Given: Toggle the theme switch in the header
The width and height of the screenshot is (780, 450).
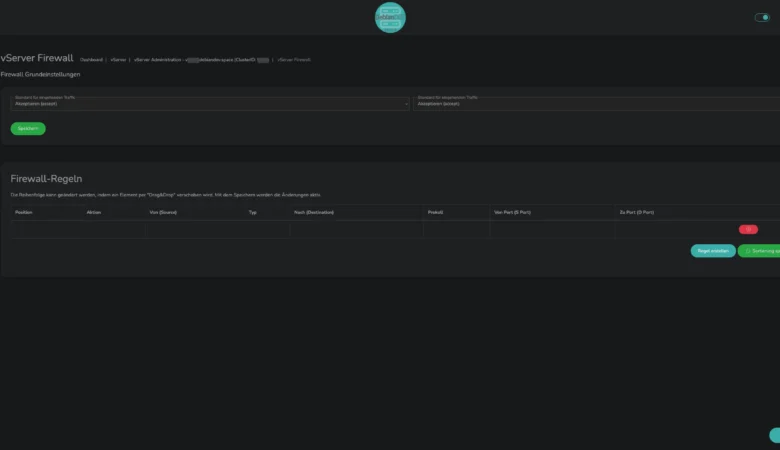Looking at the screenshot, I should pyautogui.click(x=762, y=17).
